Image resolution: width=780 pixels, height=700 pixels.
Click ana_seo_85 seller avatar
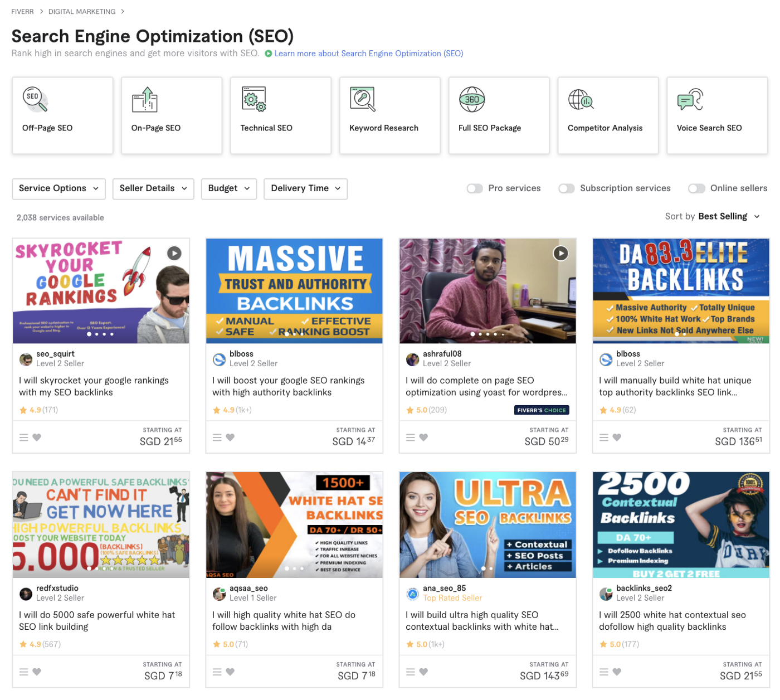click(x=412, y=594)
